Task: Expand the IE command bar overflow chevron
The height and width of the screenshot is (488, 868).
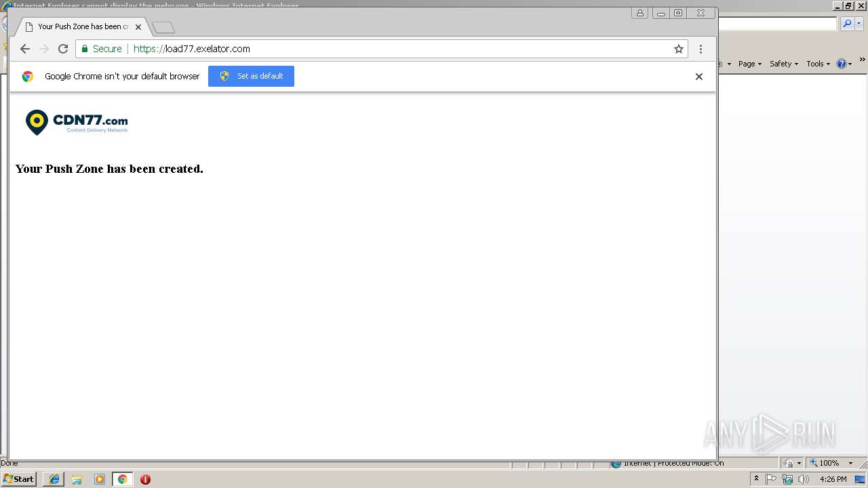Action: click(862, 61)
